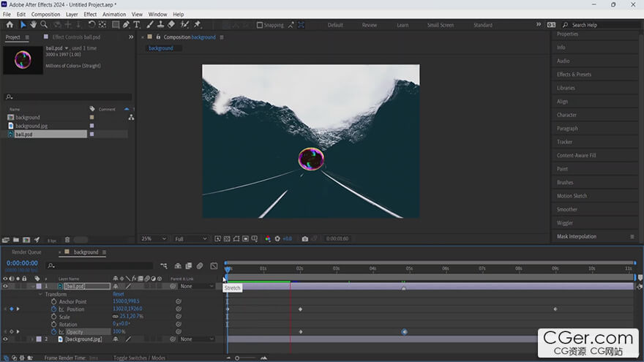The height and width of the screenshot is (362, 644).
Task: Open the Effects & Presets panel
Action: (x=574, y=75)
